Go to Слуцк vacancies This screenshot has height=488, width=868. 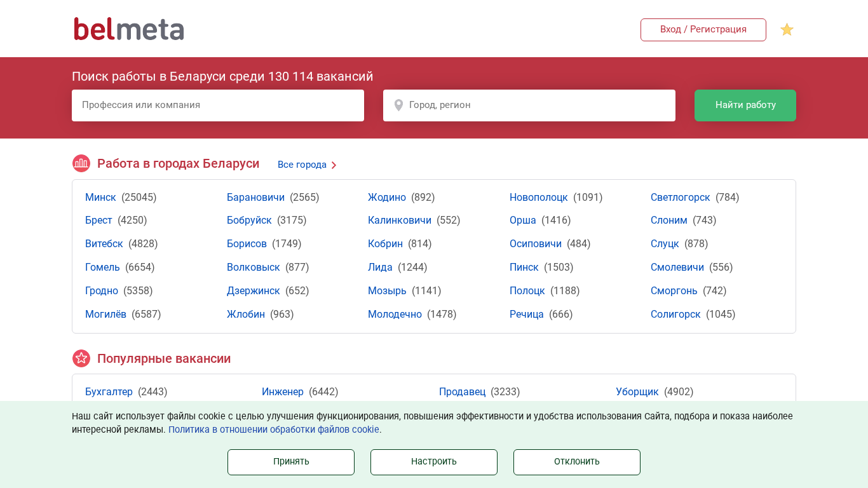(665, 244)
